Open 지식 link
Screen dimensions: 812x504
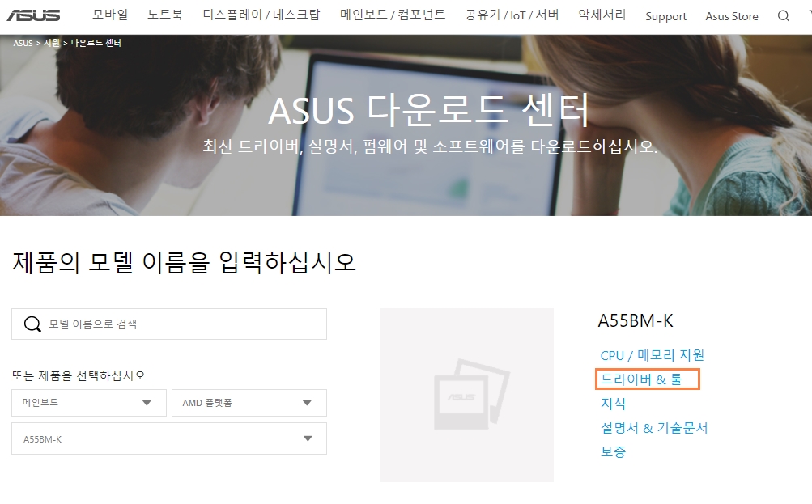613,404
